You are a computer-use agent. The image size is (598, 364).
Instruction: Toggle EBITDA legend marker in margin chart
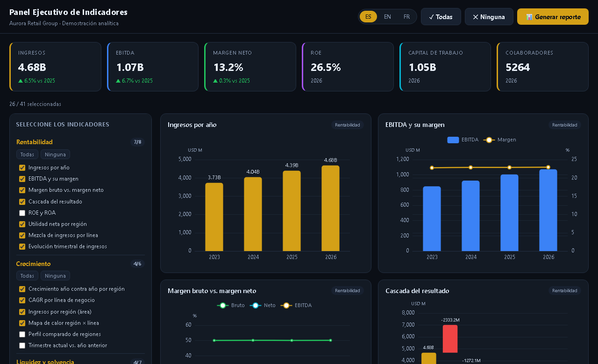286,305
